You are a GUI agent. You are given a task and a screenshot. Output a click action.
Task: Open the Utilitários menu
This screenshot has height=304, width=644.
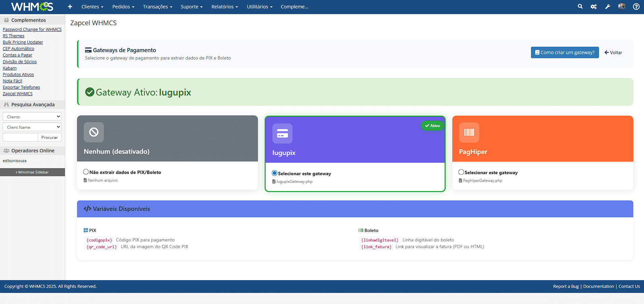click(259, 7)
